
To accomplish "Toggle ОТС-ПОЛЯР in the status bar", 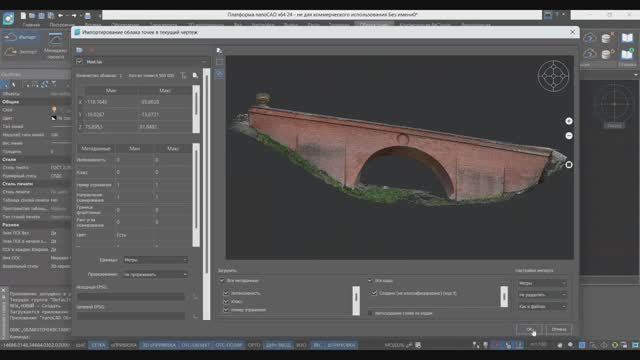I will [x=229, y=345].
